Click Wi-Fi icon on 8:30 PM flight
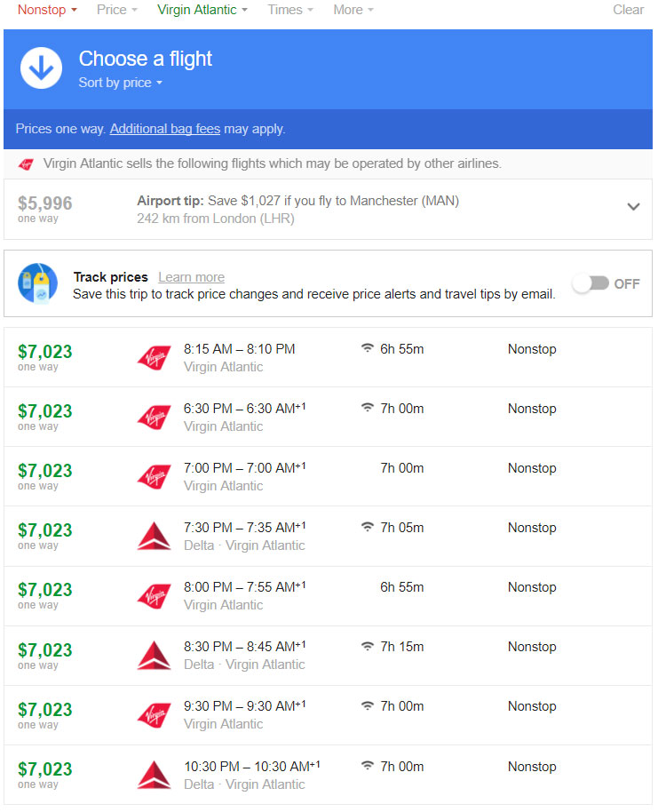The width and height of the screenshot is (666, 812). pos(368,646)
